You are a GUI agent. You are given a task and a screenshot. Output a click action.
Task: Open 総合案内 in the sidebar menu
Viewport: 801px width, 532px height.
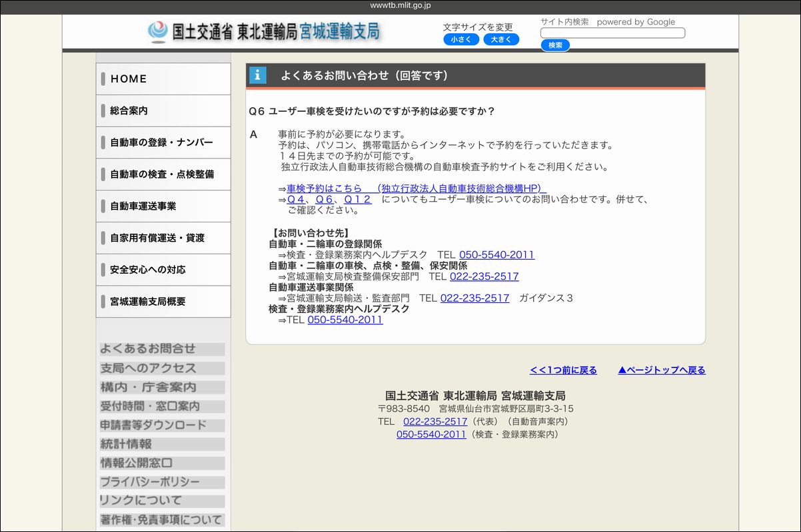pyautogui.click(x=163, y=111)
